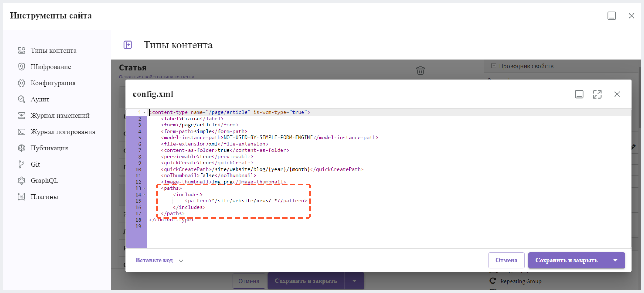Collapse the Проводник свойств panel
The image size is (644, 293).
click(494, 66)
